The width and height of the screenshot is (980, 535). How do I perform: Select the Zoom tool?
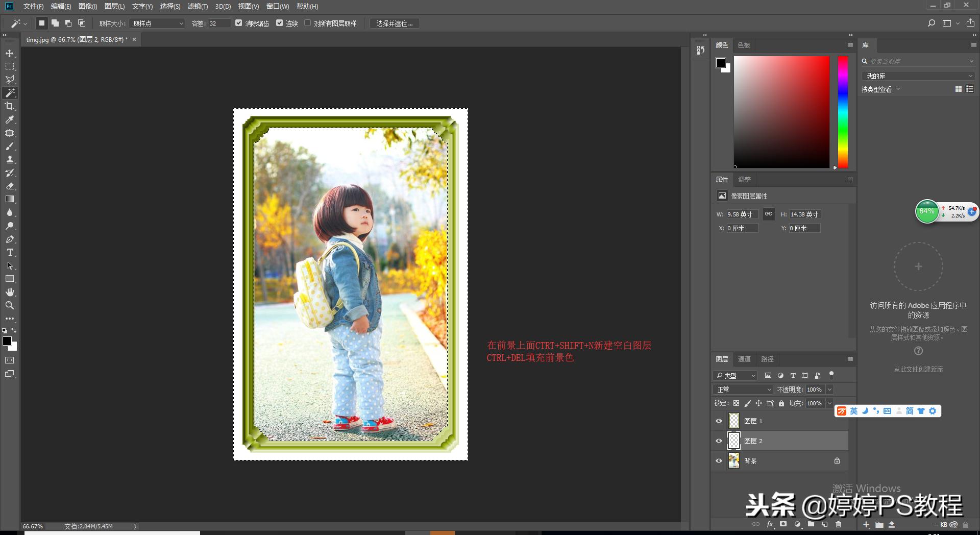[10, 305]
